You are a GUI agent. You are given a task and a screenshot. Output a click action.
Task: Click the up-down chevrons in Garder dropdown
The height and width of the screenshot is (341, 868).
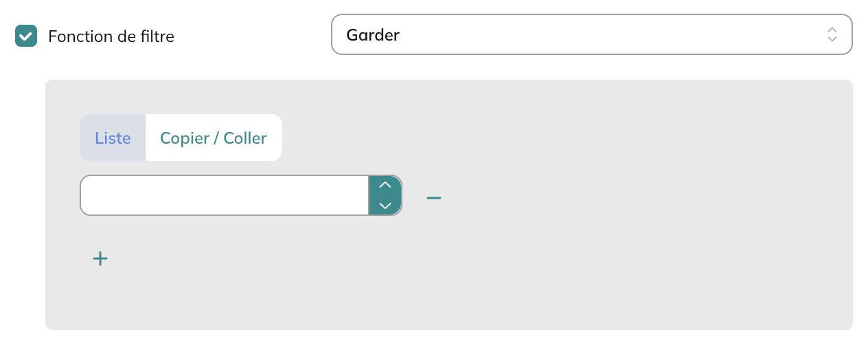[832, 34]
